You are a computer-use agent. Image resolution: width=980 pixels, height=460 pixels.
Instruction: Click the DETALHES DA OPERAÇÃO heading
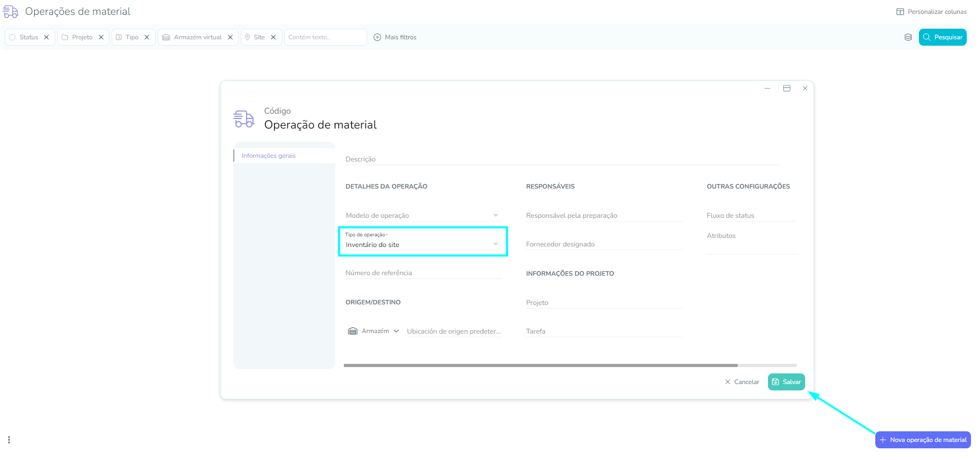(386, 186)
